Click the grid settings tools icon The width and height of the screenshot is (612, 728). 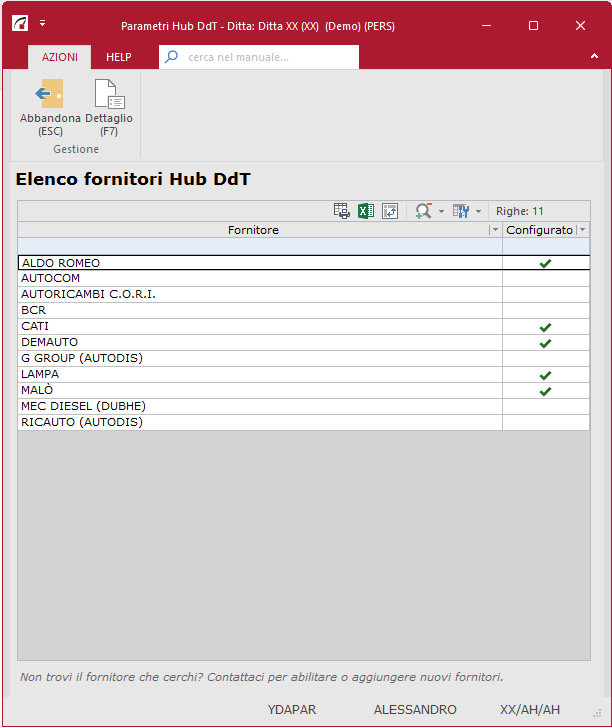460,211
